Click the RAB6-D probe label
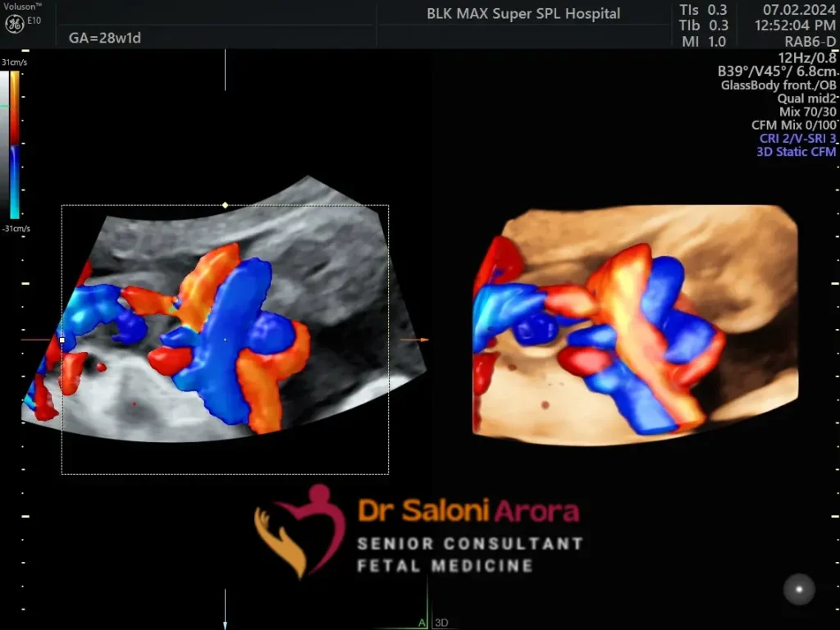The height and width of the screenshot is (630, 840). point(810,41)
